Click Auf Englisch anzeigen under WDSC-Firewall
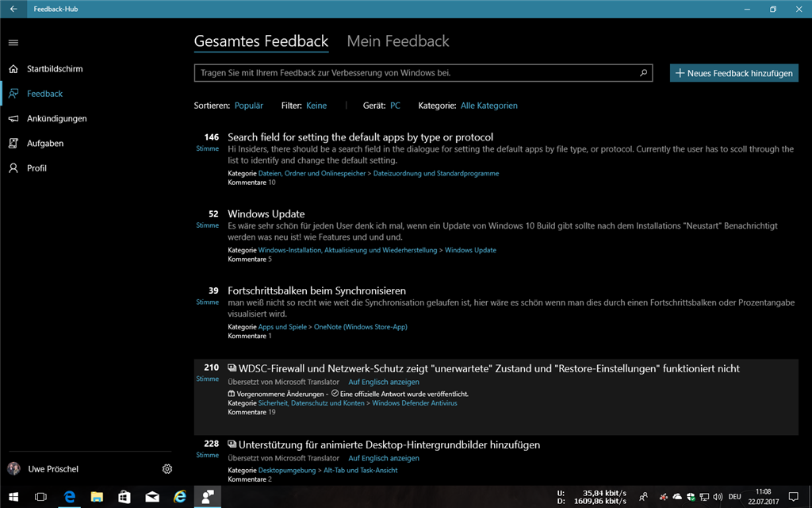The width and height of the screenshot is (812, 508). (384, 382)
